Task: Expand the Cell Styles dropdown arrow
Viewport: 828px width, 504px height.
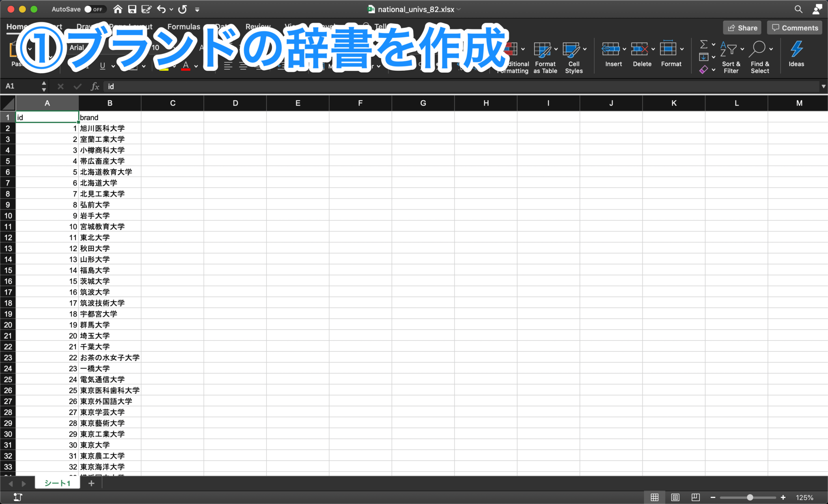Action: tap(585, 49)
